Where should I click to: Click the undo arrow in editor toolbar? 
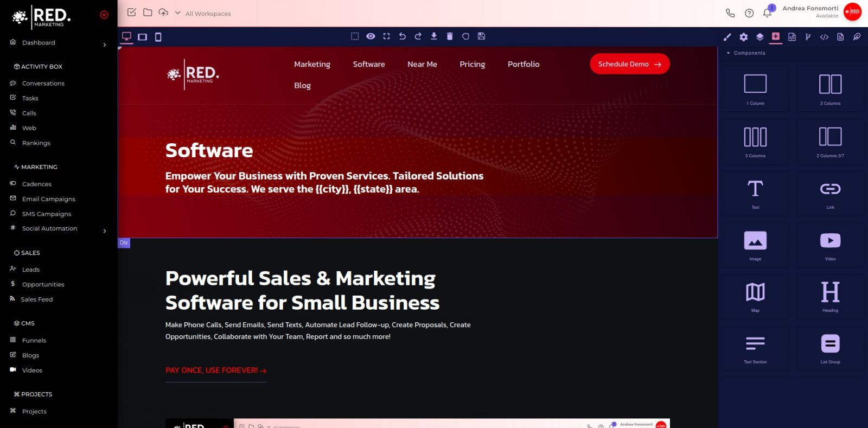[x=402, y=36]
